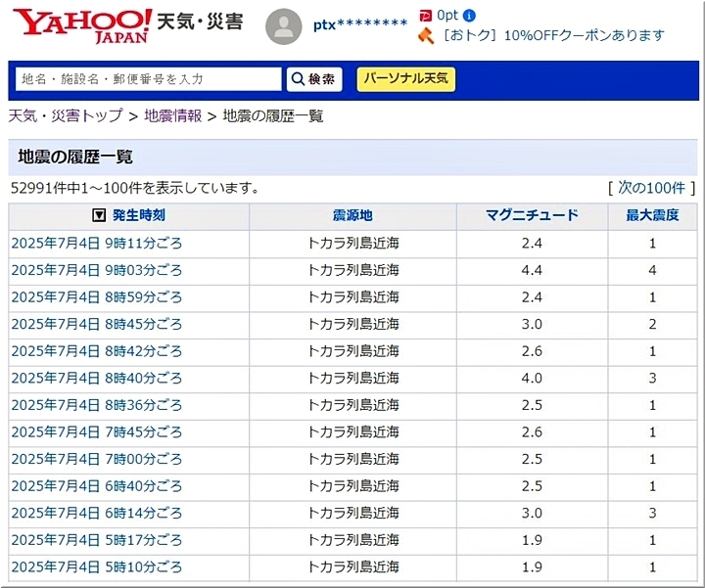Open the 2025年7月4日 9時03分ごろ earthquake entry
This screenshot has height=588, width=705.
coord(97,270)
